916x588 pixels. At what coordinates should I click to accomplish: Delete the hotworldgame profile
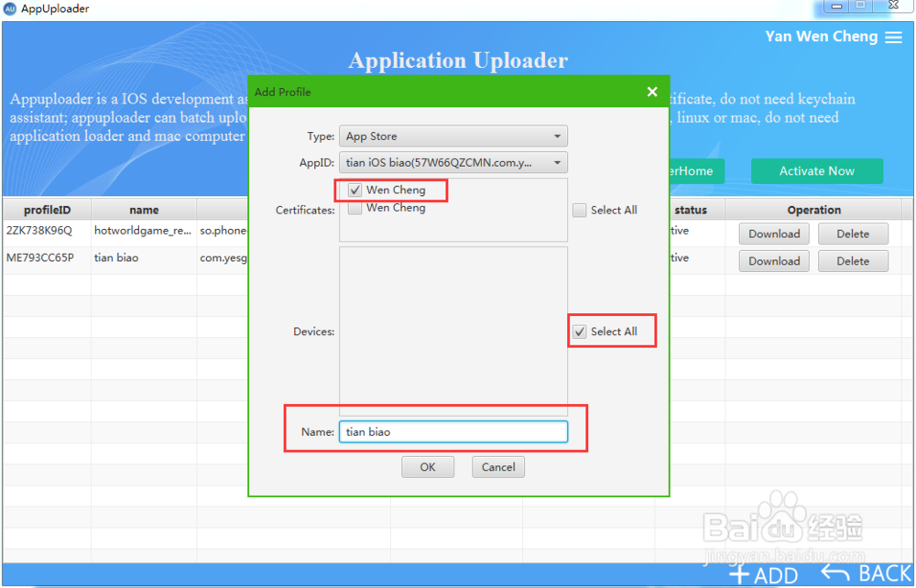853,234
